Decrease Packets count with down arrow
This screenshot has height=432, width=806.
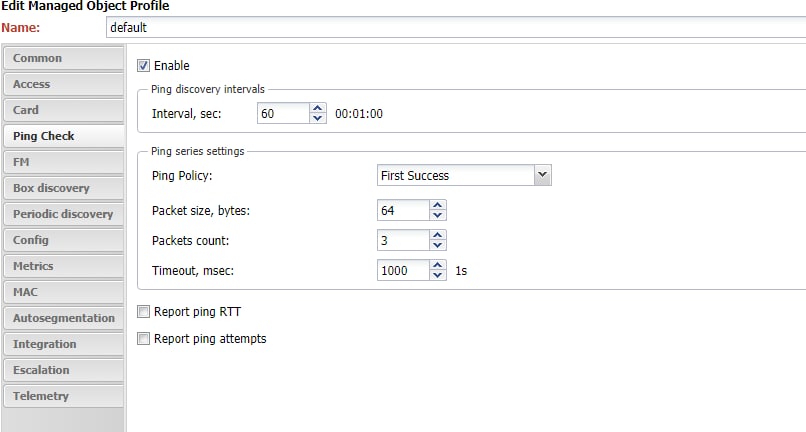coord(437,245)
